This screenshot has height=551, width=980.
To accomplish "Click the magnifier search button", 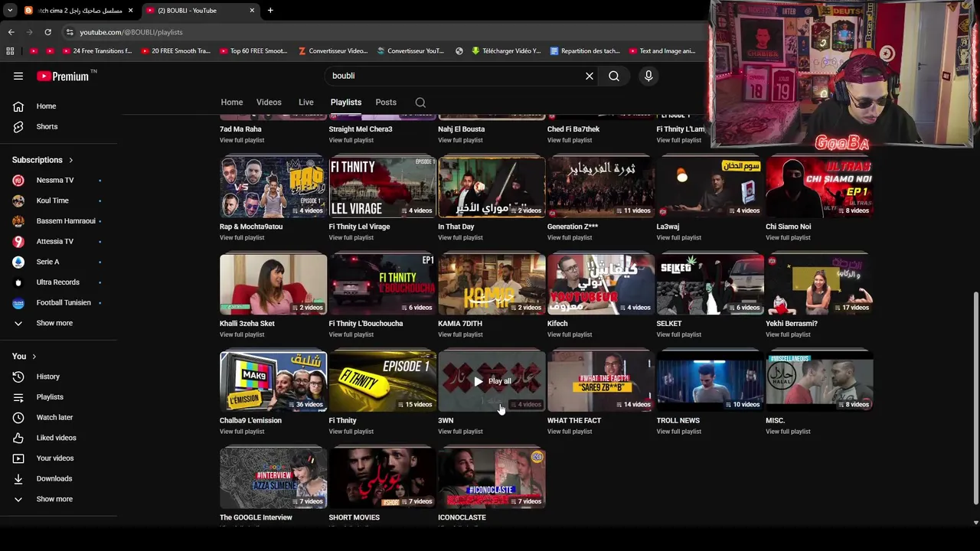I will (614, 76).
